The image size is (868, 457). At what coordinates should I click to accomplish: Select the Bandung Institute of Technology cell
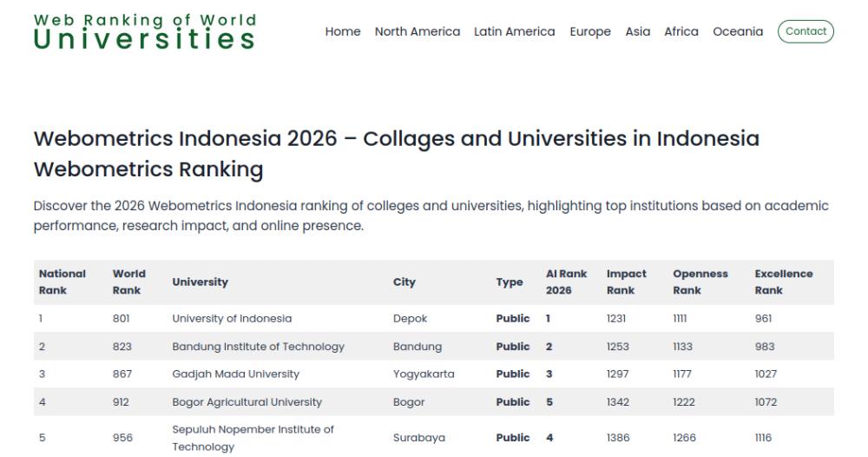tap(258, 347)
